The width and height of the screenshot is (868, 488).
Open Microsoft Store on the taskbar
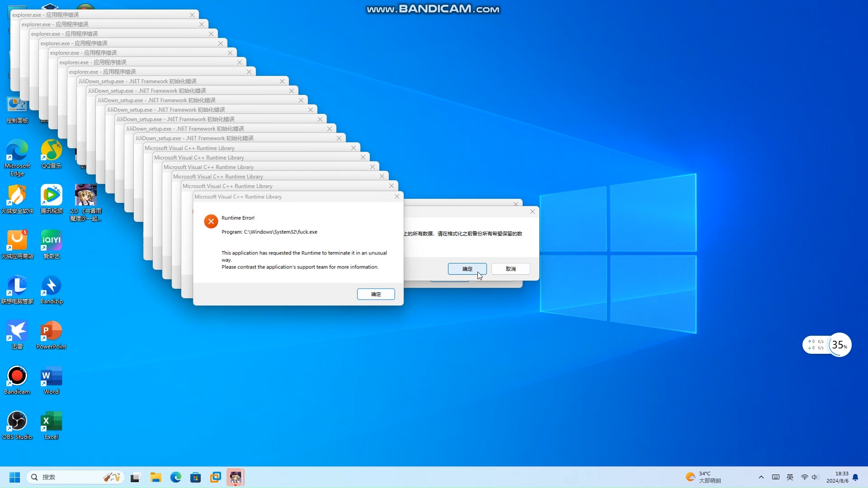[x=196, y=477]
